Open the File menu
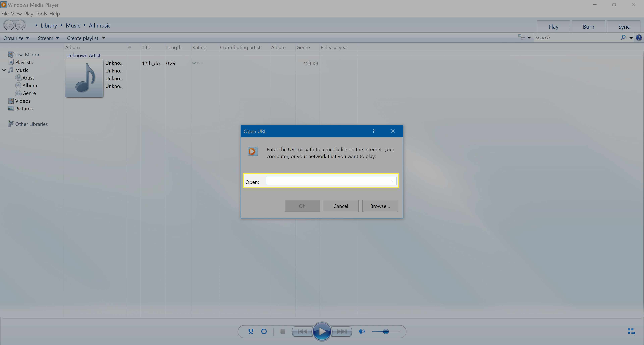The width and height of the screenshot is (644, 345). click(x=5, y=13)
